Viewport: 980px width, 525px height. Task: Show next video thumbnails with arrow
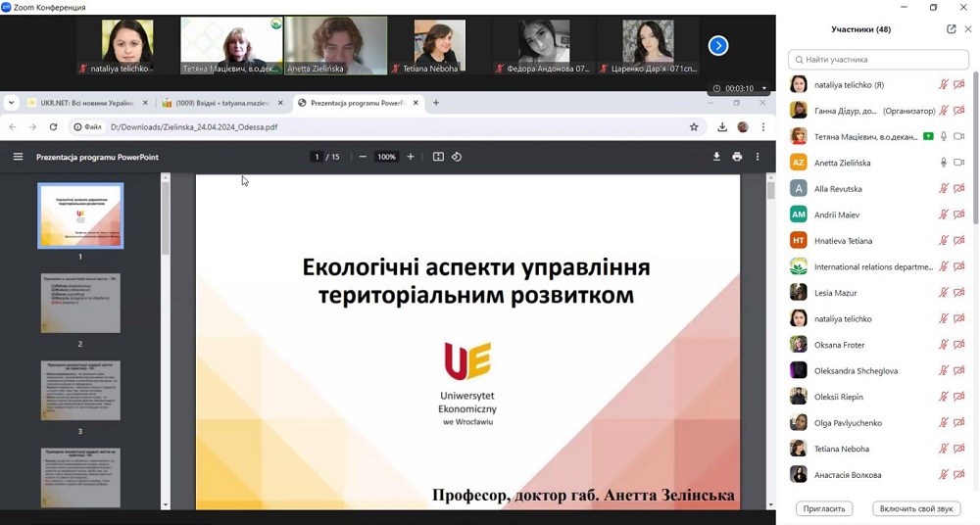718,45
